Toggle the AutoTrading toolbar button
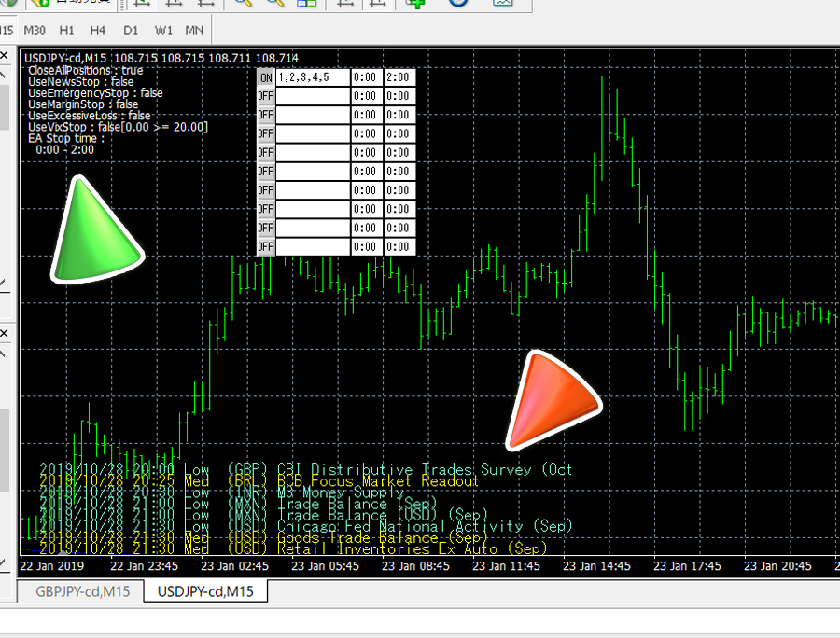The height and width of the screenshot is (638, 840). (x=72, y=3)
